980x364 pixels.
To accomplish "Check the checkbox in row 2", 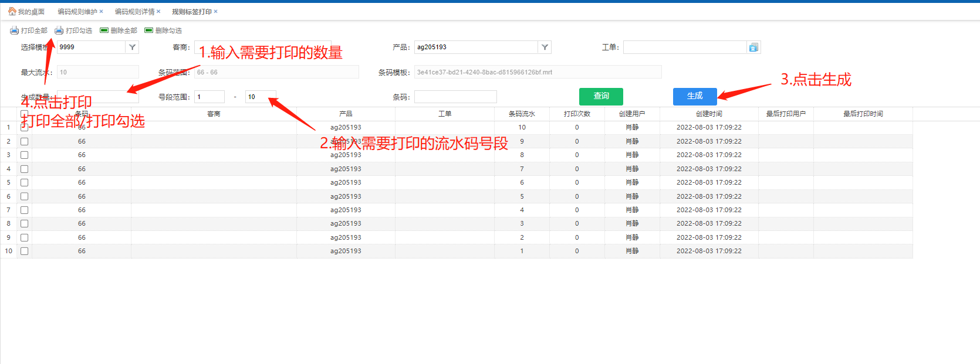I will coord(24,141).
